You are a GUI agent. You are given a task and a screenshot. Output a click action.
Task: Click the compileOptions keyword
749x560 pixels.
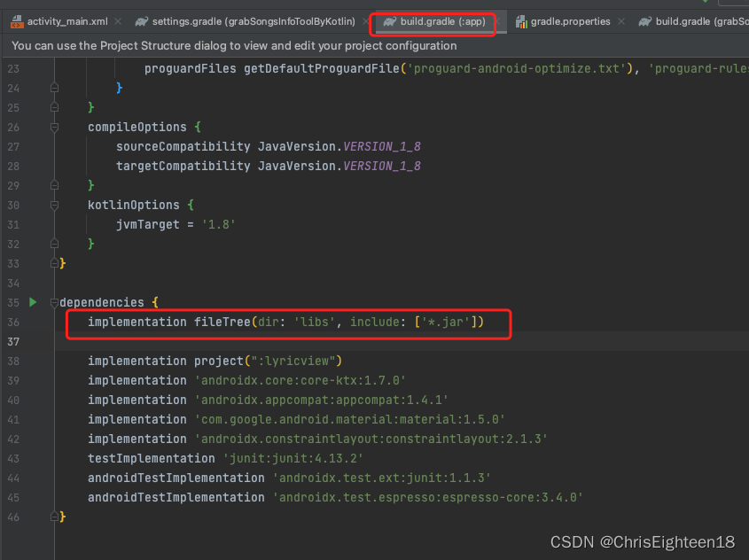coord(137,127)
